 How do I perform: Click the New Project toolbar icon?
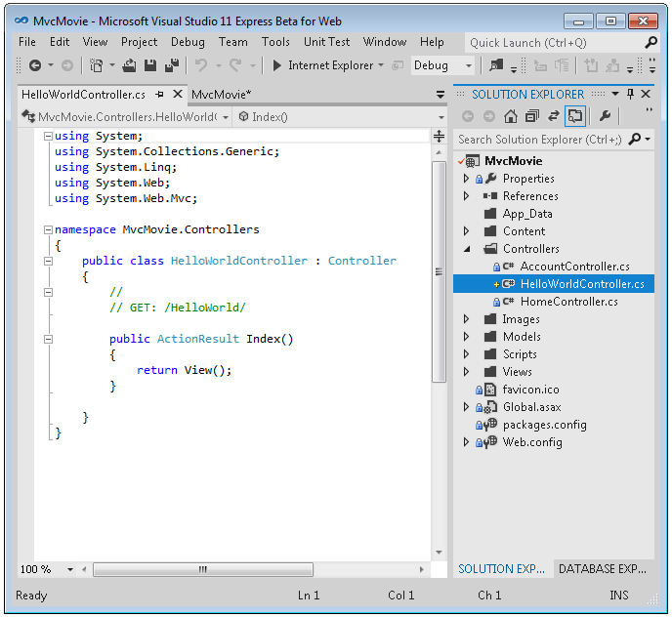(x=97, y=65)
